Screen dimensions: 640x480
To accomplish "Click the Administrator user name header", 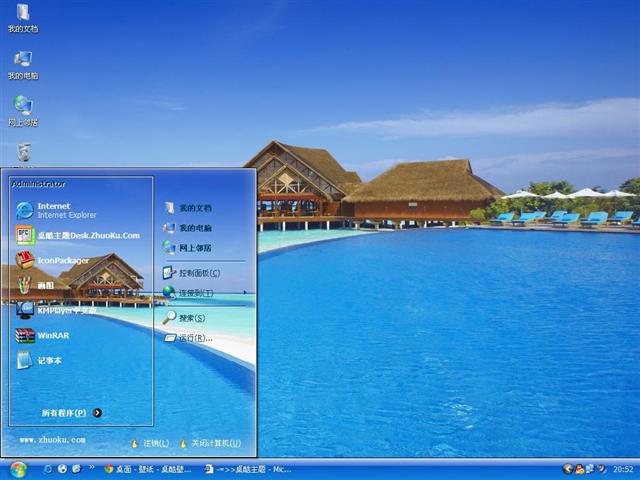I will click(x=38, y=184).
